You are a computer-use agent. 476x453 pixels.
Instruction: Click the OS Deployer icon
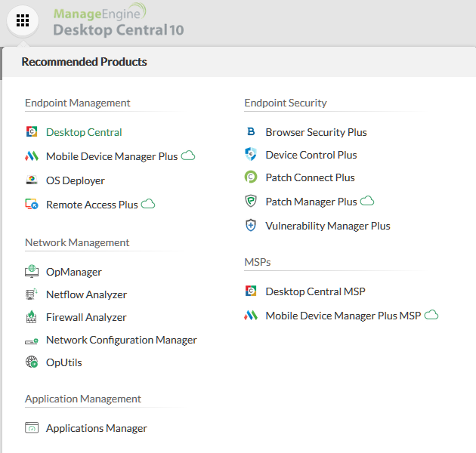coord(32,180)
